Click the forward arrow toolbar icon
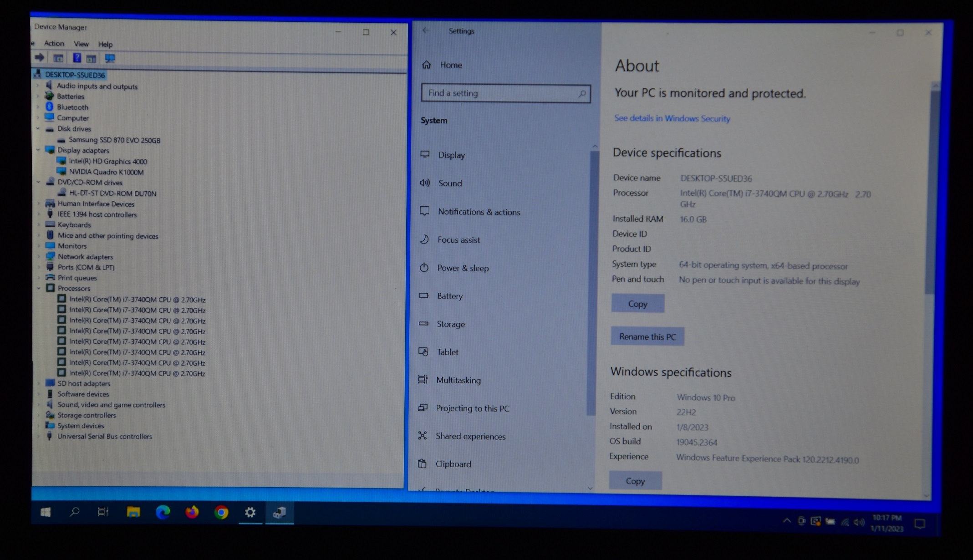 pyautogui.click(x=40, y=57)
